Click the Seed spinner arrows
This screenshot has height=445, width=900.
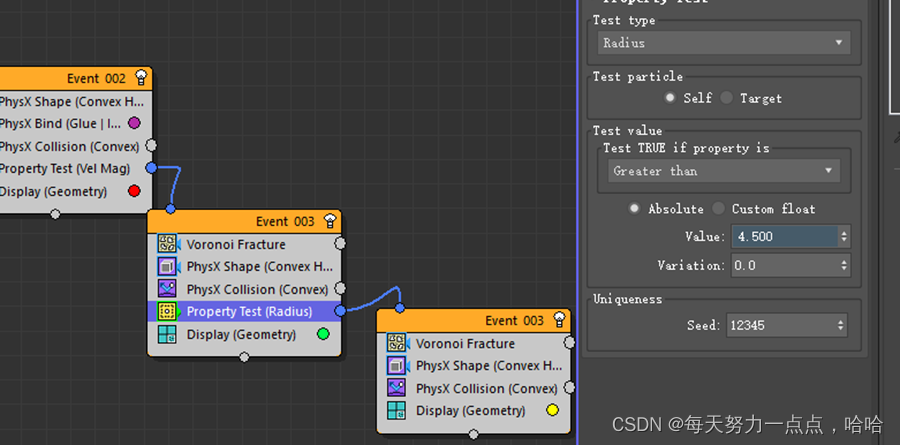pyautogui.click(x=841, y=325)
